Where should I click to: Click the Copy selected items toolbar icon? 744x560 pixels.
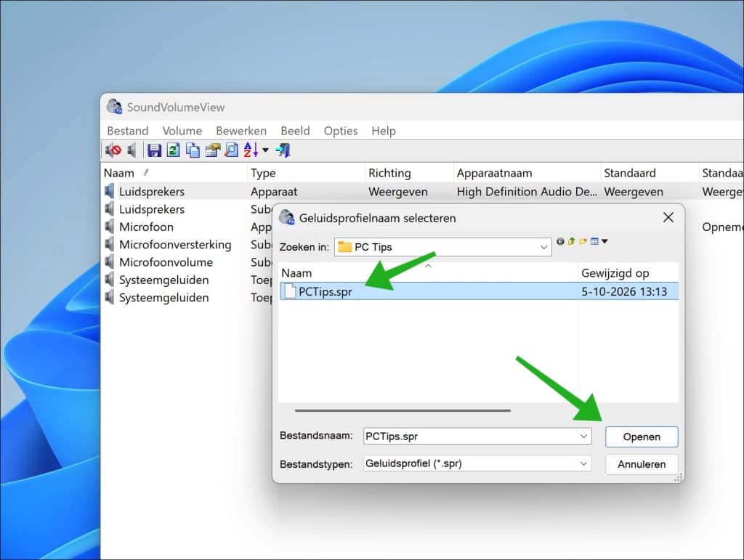point(193,151)
